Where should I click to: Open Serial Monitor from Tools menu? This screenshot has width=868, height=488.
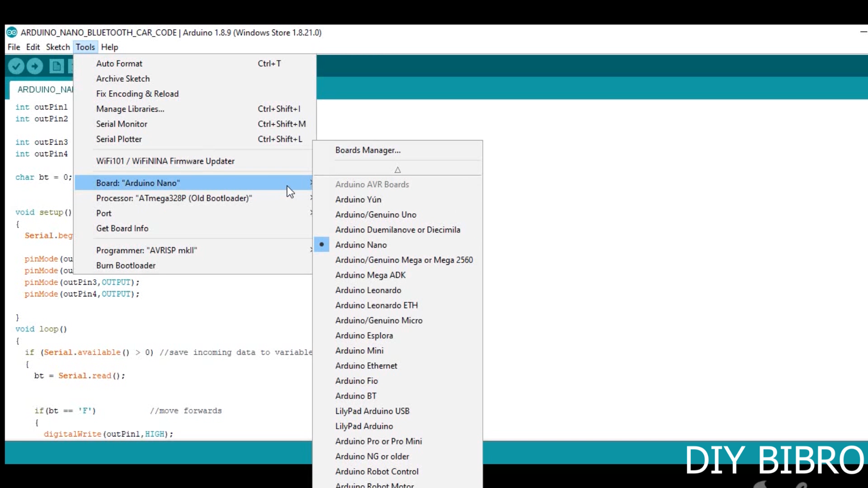pos(122,124)
